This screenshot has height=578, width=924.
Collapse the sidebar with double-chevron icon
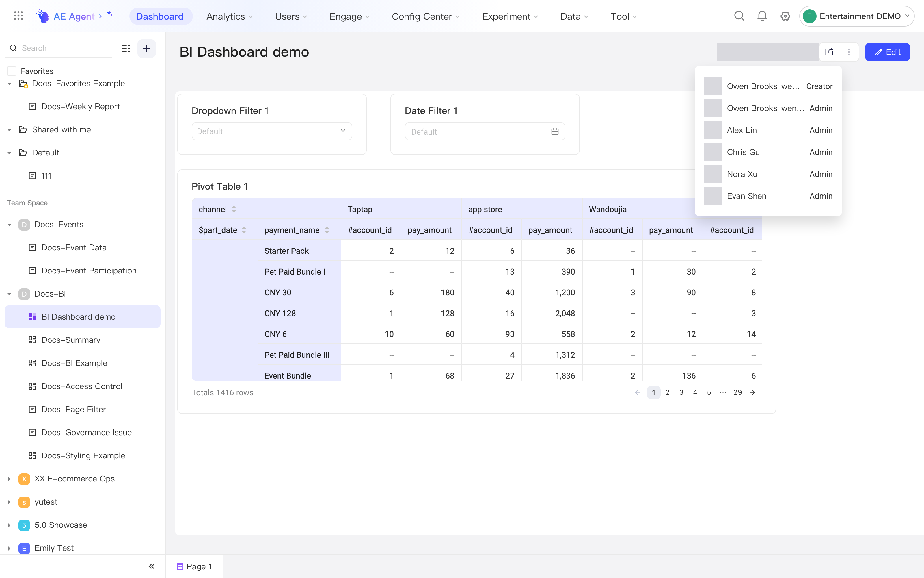point(152,566)
